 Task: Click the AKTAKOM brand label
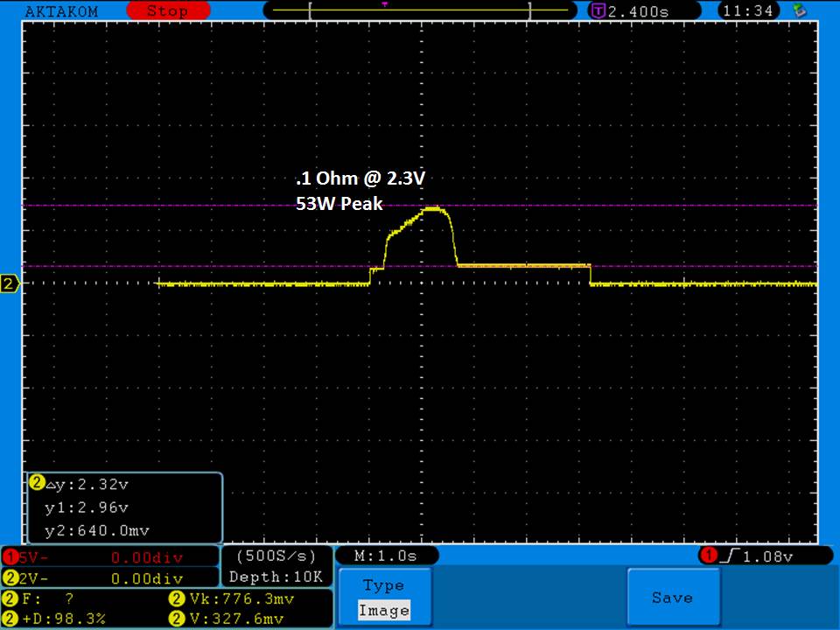[61, 11]
